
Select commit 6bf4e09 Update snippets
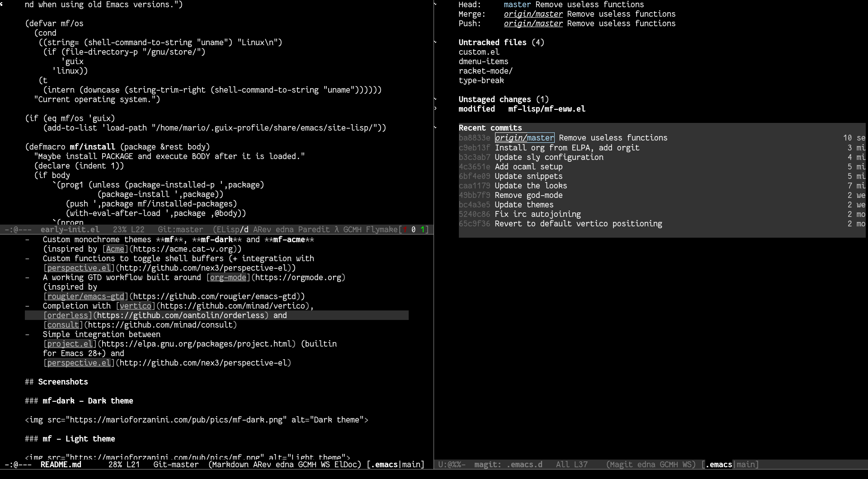tap(528, 176)
